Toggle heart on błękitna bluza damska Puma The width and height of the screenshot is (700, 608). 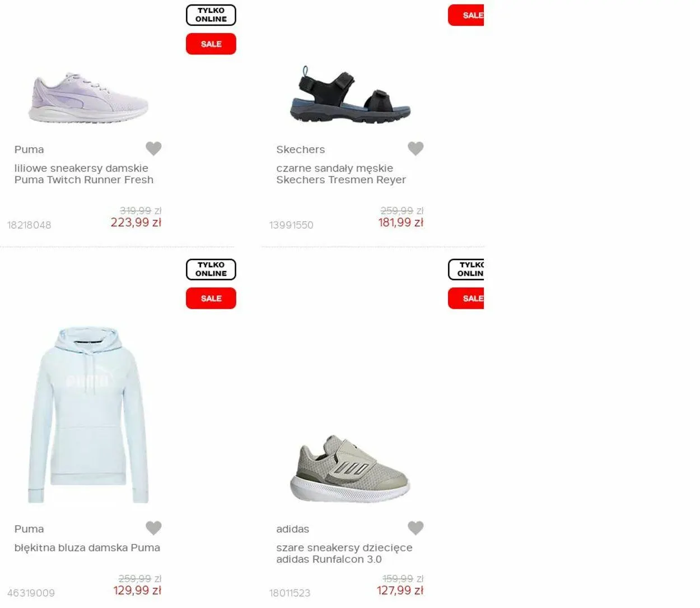(x=153, y=528)
